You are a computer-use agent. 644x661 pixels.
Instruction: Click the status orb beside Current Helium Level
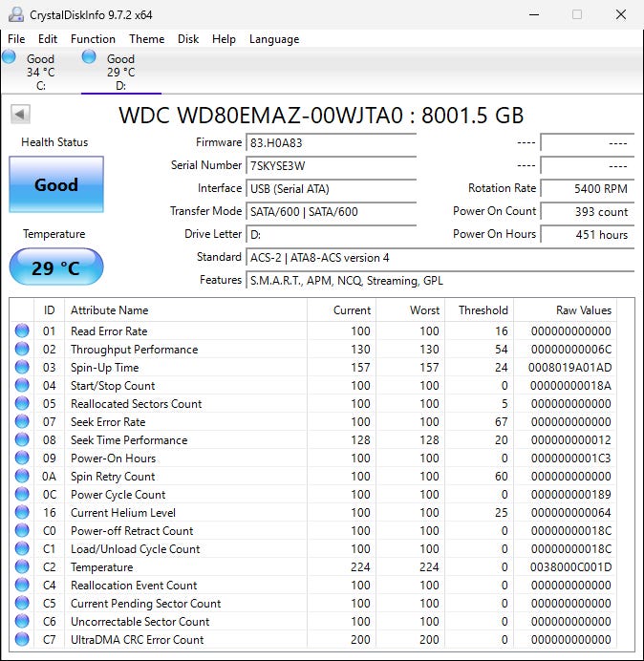click(22, 513)
